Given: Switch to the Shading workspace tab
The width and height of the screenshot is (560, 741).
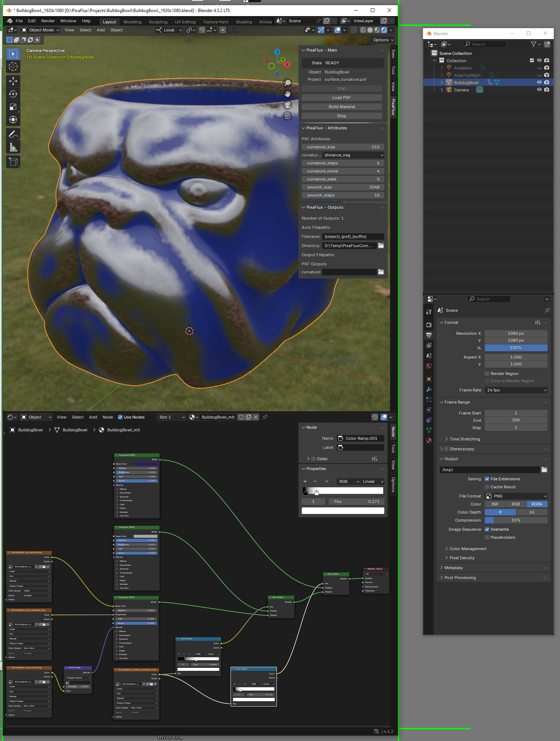Looking at the screenshot, I should point(244,22).
